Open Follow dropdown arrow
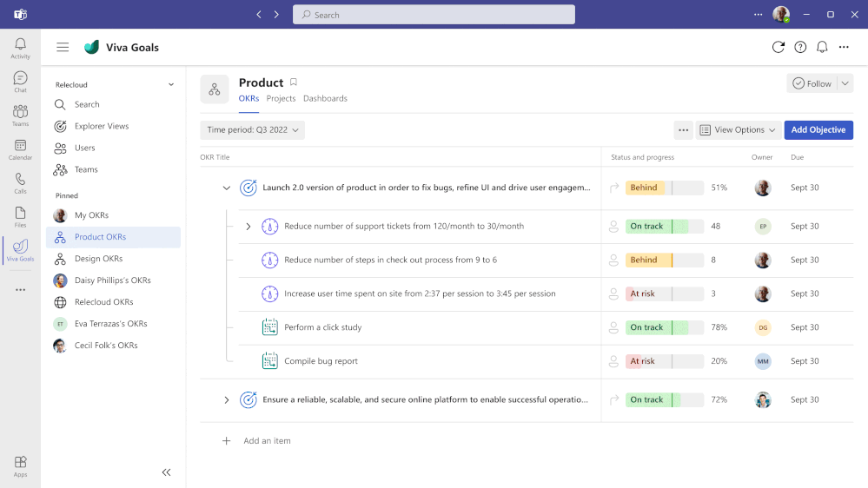 click(845, 83)
